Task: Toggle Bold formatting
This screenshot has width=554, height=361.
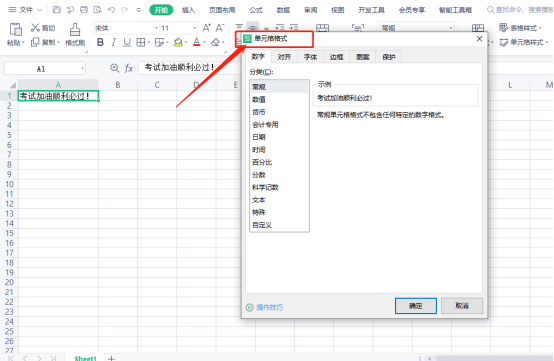Action: coord(100,42)
